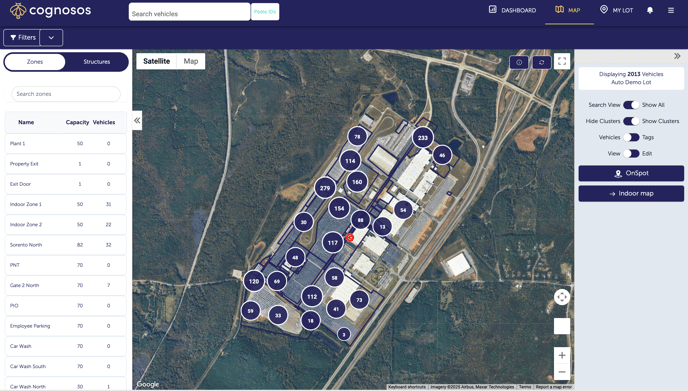
Task: Click the recenter location icon on map
Action: pos(562,297)
